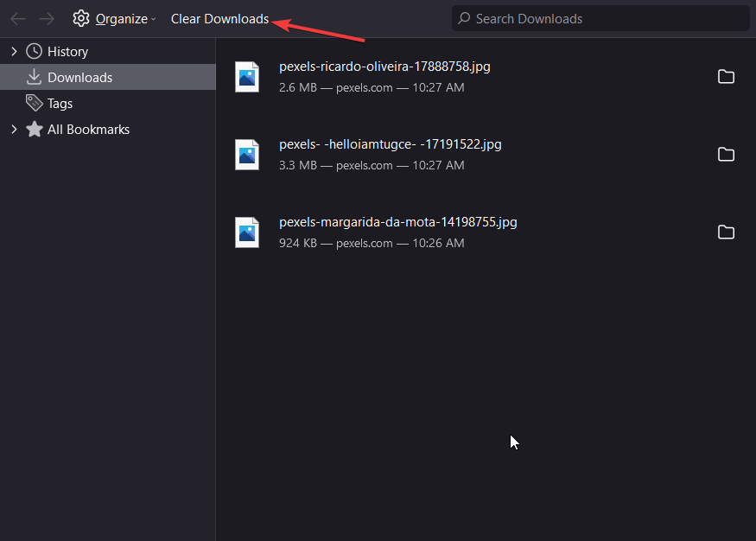Click image file icon for pexels-ricardo-oliveira
756x541 pixels.
(x=247, y=77)
